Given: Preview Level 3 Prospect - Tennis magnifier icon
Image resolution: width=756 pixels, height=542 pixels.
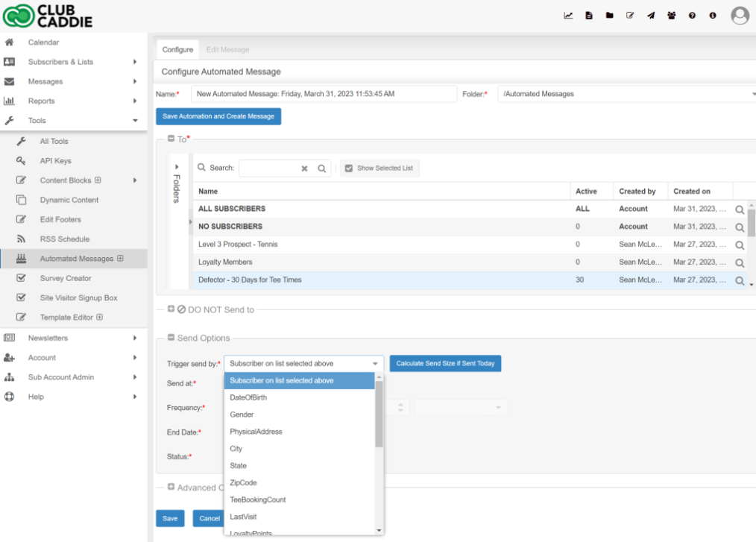Looking at the screenshot, I should pyautogui.click(x=739, y=245).
